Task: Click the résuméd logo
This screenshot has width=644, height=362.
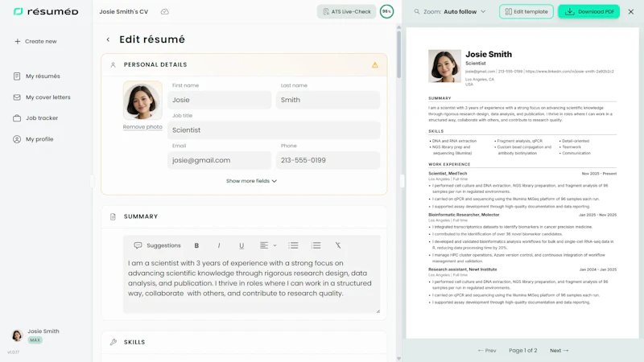Action: 46,11
